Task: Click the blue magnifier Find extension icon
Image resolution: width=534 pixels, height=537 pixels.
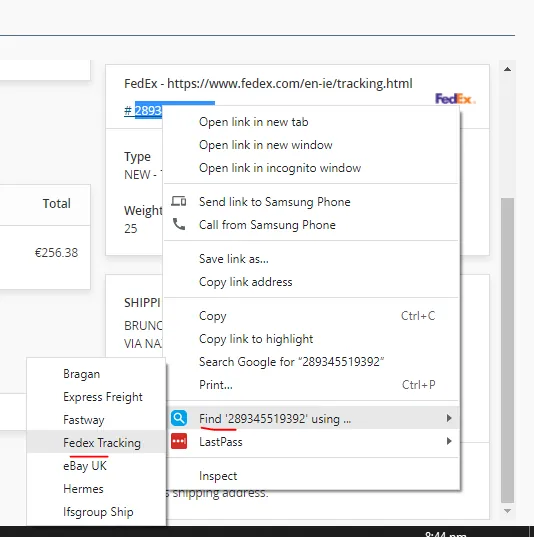Action: pos(179,418)
